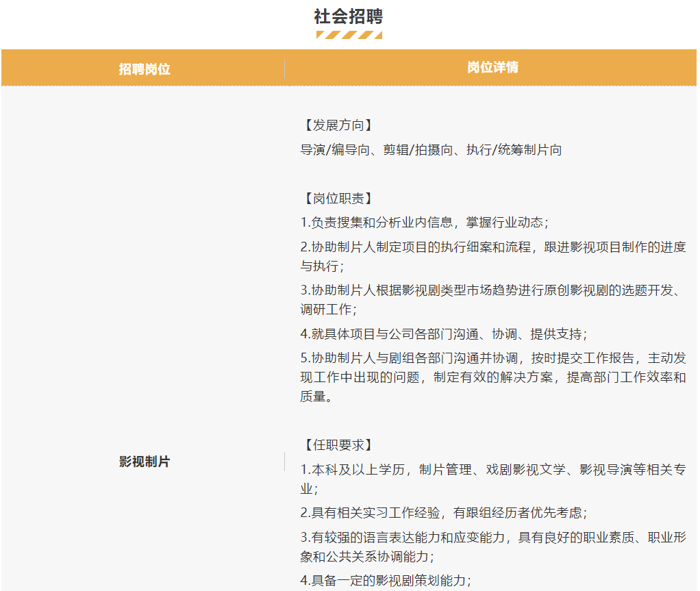Click requirement 2.具有相关实习工作经验

(443, 512)
